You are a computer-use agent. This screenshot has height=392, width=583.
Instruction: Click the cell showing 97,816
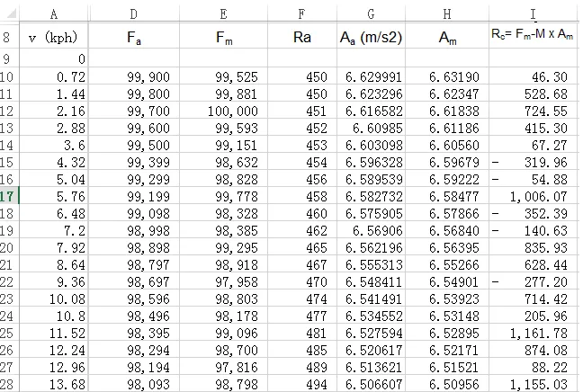point(223,367)
